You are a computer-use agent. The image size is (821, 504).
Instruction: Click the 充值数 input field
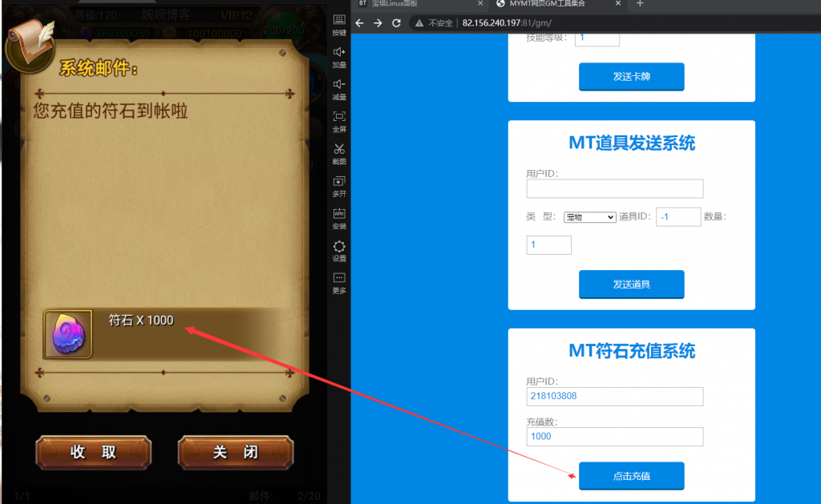coord(614,437)
